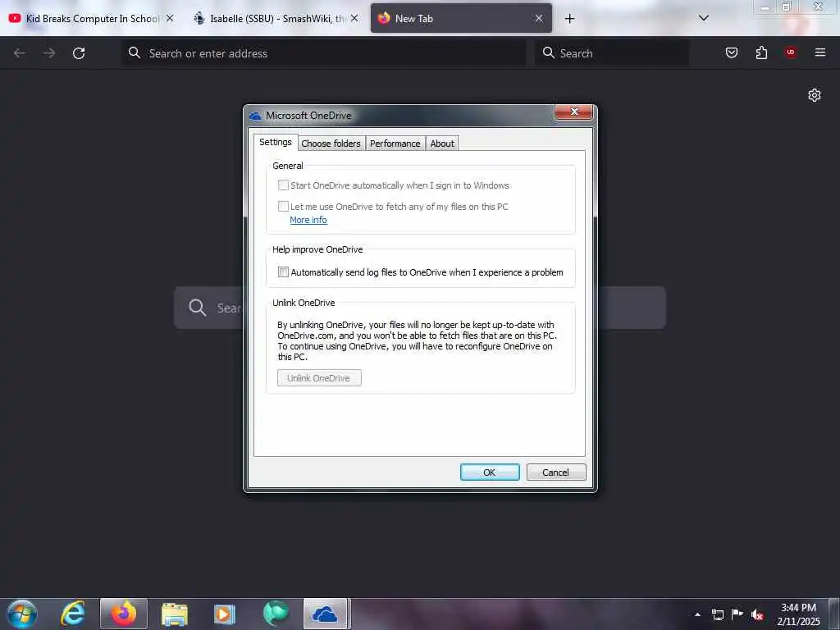The image size is (840, 630).
Task: Click the Show desktop strip
Action: pos(834,614)
